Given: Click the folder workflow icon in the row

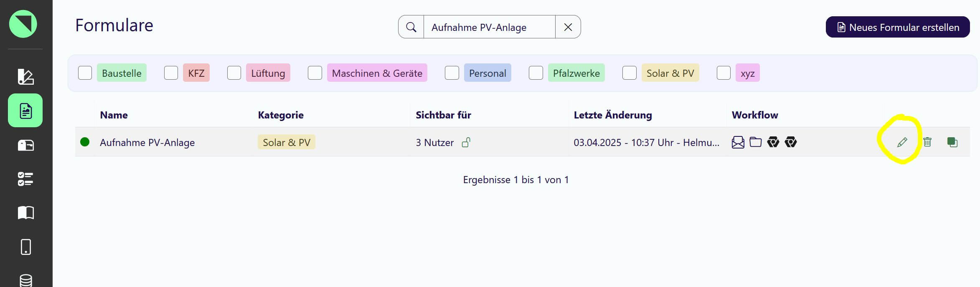Looking at the screenshot, I should [755, 142].
